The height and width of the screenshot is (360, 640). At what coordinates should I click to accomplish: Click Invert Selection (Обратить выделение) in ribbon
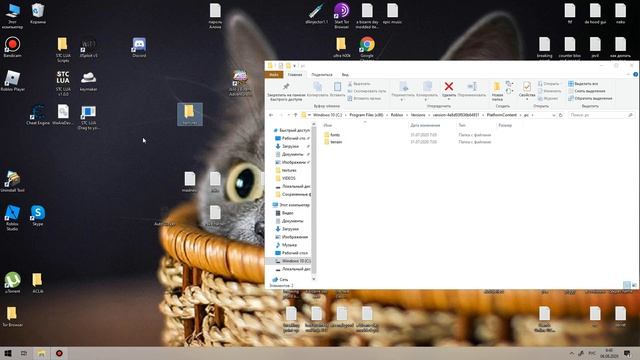[590, 98]
